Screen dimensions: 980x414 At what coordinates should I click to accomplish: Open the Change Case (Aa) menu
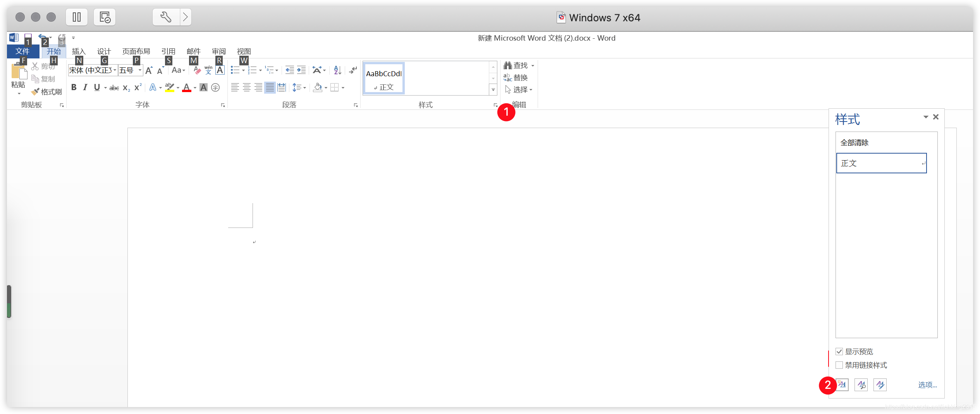pos(178,70)
